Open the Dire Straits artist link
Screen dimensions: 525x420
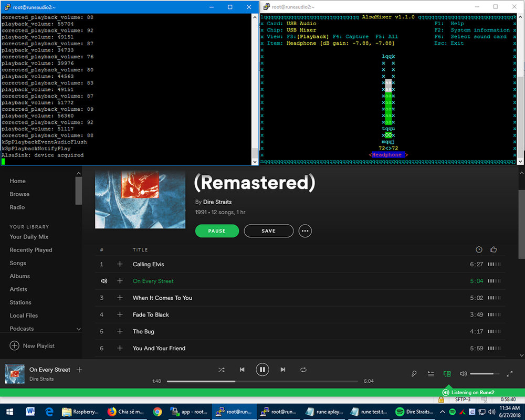pyautogui.click(x=217, y=202)
